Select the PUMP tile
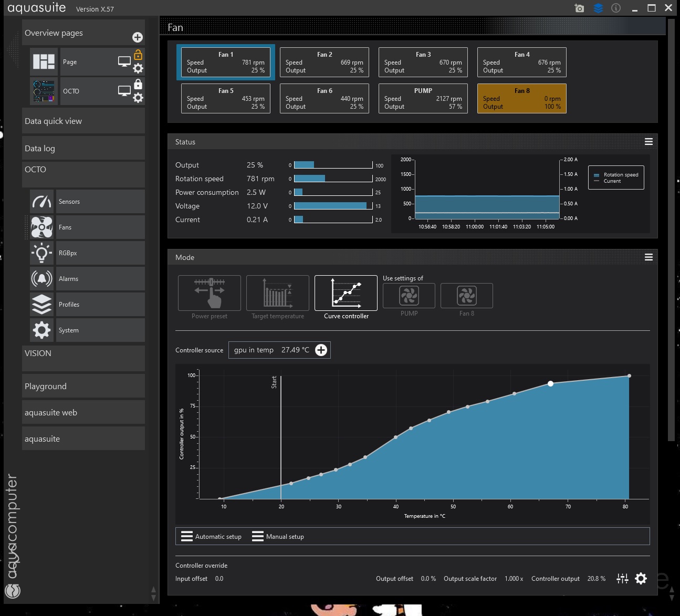This screenshot has height=616, width=680. click(x=423, y=98)
